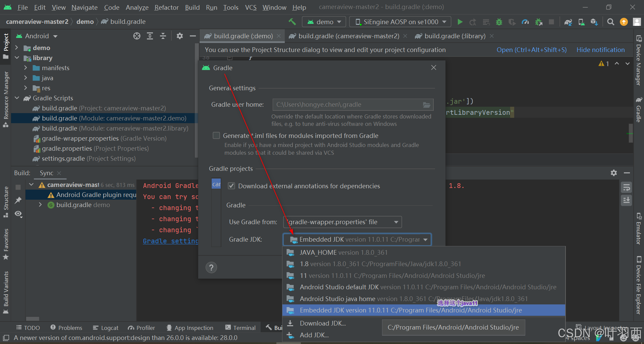
Task: Open the App Inspection tool tab
Action: coord(190,328)
